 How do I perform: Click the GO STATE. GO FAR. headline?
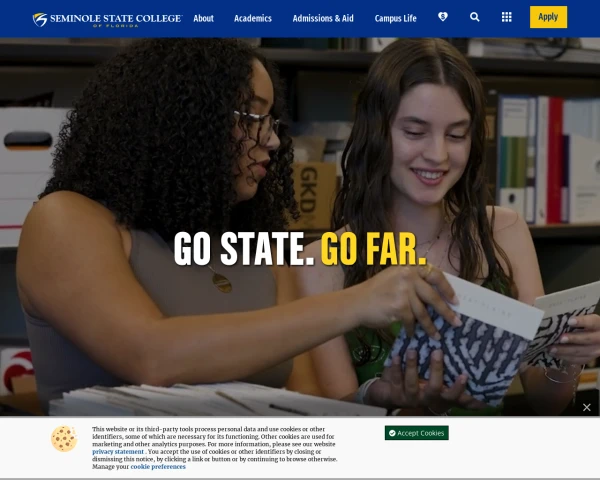pos(300,249)
